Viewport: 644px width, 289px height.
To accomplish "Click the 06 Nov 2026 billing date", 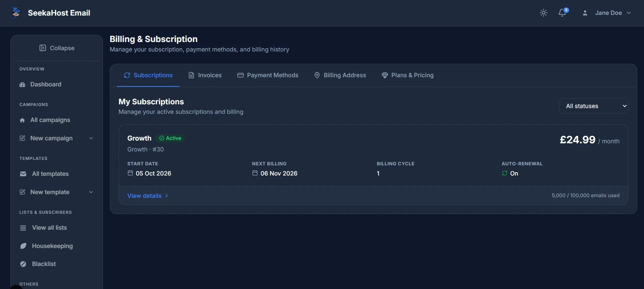I will (x=279, y=173).
